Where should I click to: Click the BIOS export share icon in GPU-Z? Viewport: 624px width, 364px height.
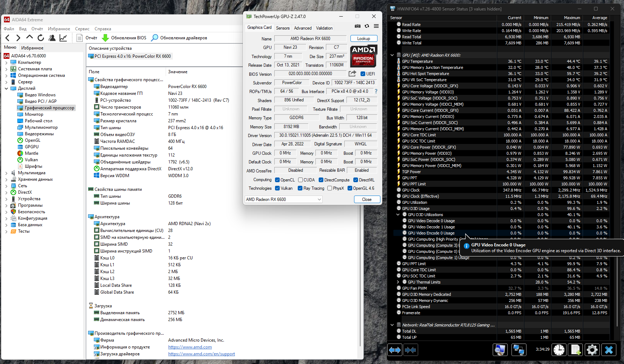point(352,74)
